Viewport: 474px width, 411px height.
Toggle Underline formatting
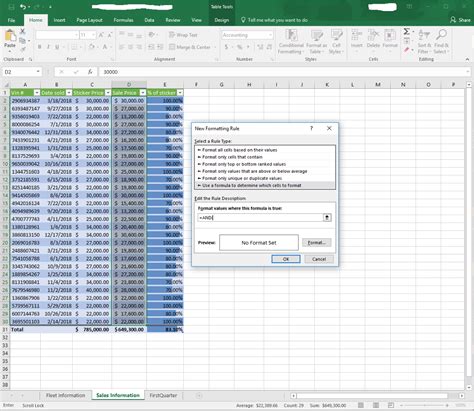coord(57,47)
